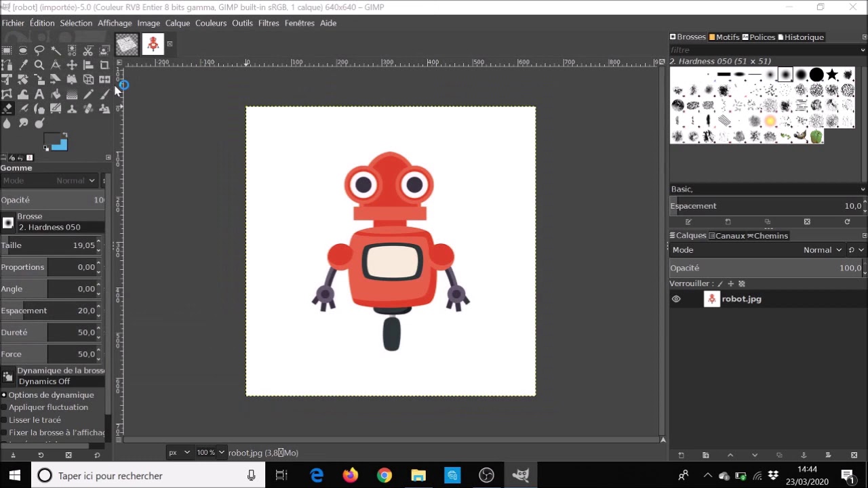Viewport: 868px width, 488px height.
Task: Click the 'Dynamics Off' brush dynamics button
Action: (x=61, y=382)
